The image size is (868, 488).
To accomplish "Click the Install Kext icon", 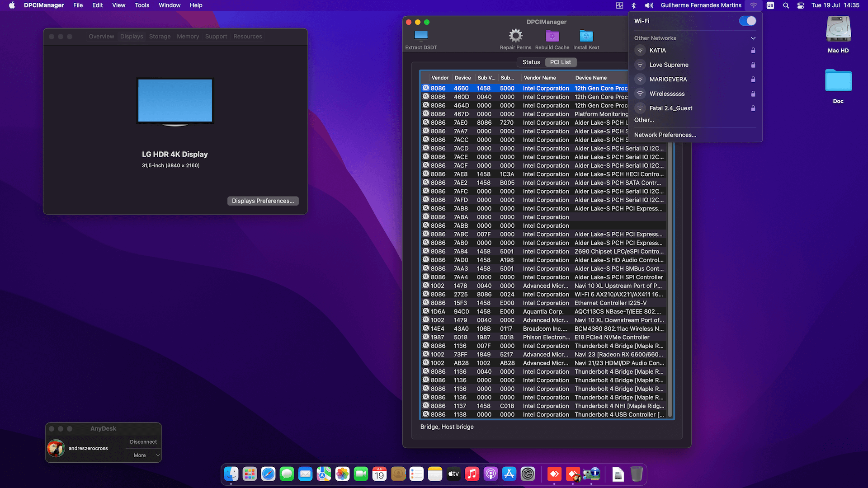I will (x=586, y=36).
